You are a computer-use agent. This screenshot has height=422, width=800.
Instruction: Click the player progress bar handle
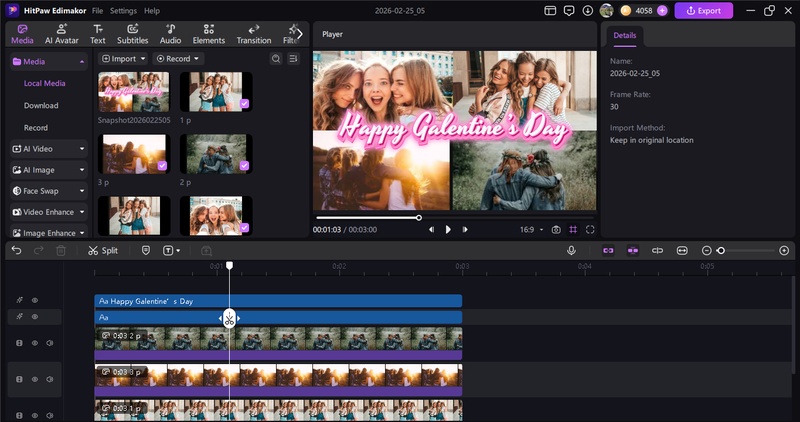[x=419, y=218]
